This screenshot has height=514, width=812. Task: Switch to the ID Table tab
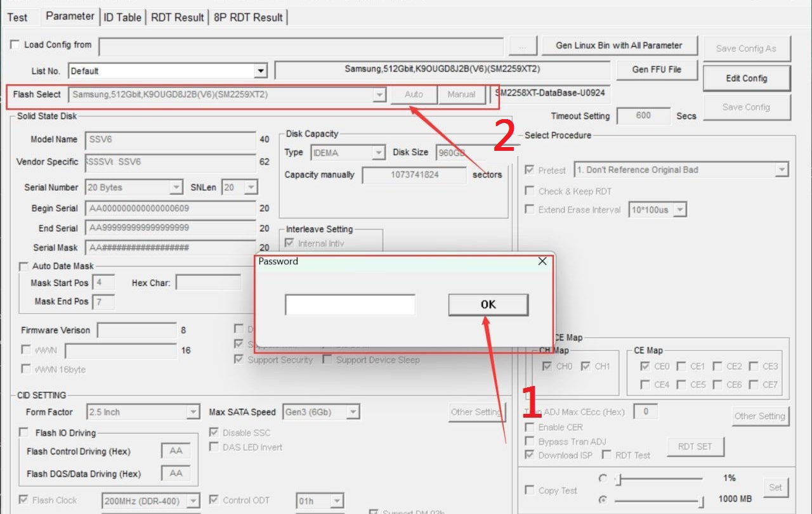pos(122,17)
